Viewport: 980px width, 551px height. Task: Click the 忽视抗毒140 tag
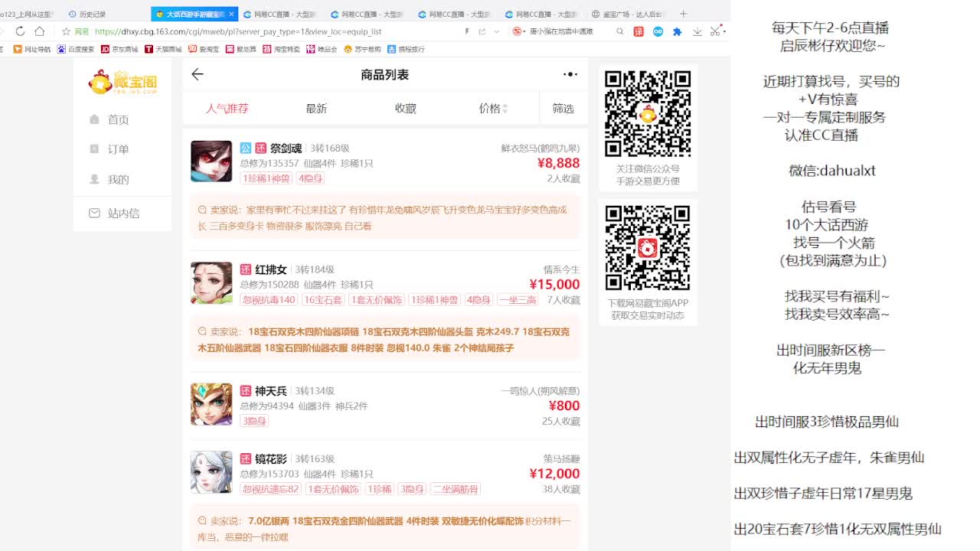269,300
